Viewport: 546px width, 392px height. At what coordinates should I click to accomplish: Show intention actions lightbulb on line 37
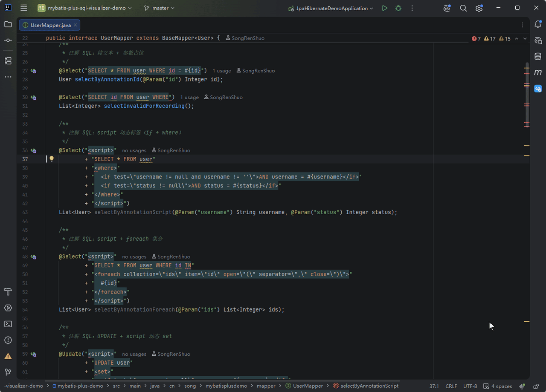(52, 159)
